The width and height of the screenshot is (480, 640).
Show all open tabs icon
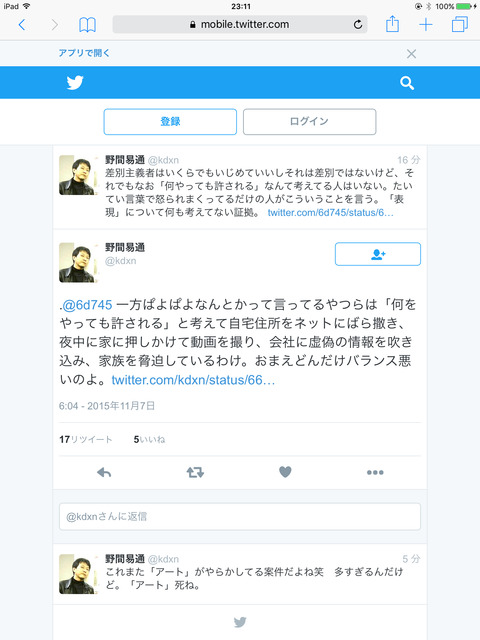pyautogui.click(x=460, y=24)
